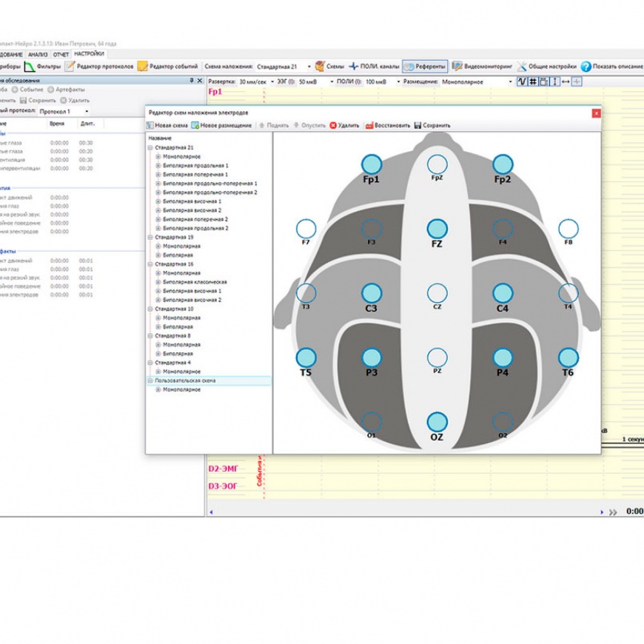Open Видеомониторинг settings
The width and height of the screenshot is (644, 644).
[x=482, y=66]
